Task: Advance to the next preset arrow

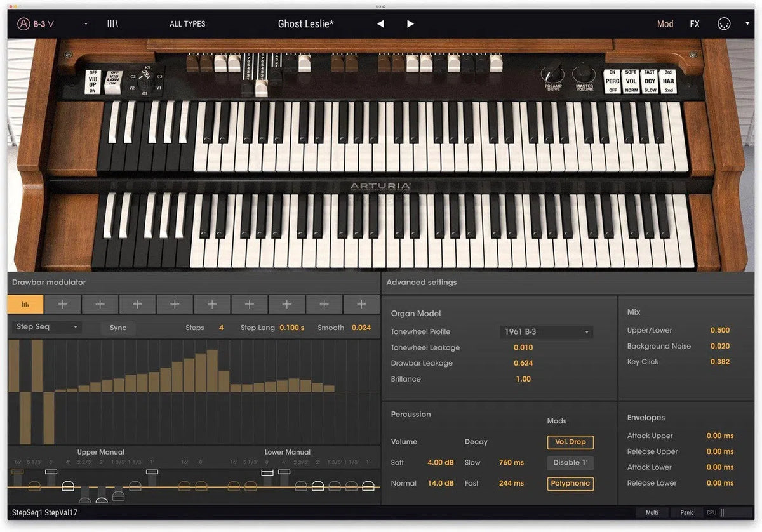Action: 410,24
